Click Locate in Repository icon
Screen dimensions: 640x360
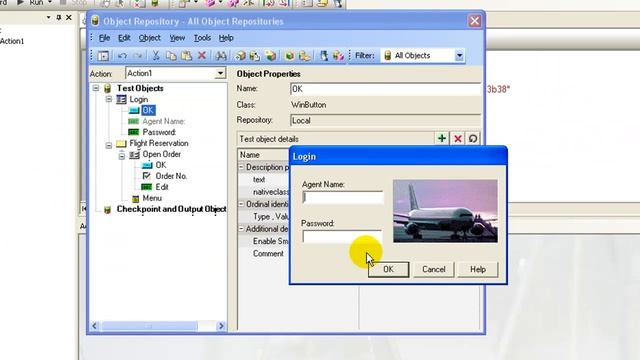click(x=304, y=56)
